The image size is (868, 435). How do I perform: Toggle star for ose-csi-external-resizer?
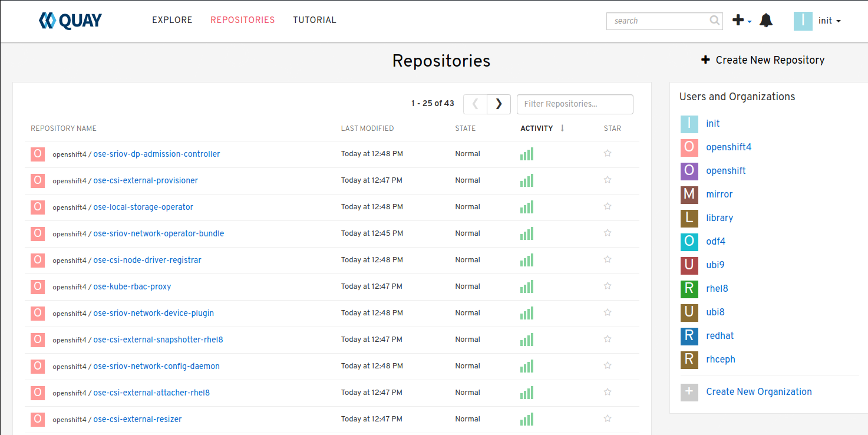pyautogui.click(x=608, y=418)
